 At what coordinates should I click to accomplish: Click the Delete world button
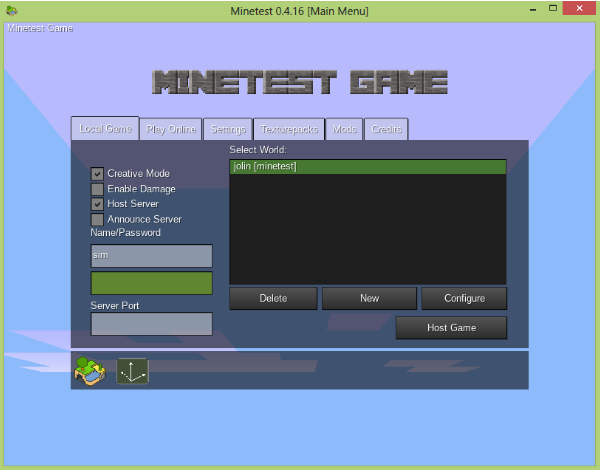coord(273,298)
